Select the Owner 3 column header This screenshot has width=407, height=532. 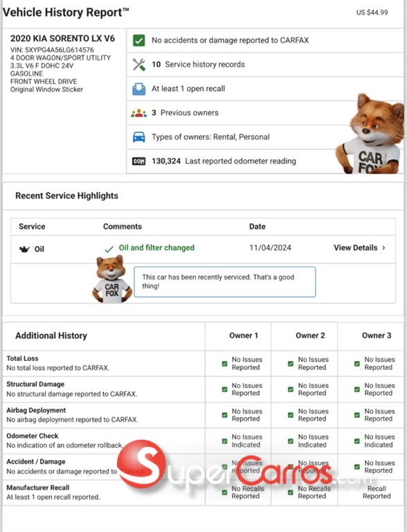click(x=377, y=336)
